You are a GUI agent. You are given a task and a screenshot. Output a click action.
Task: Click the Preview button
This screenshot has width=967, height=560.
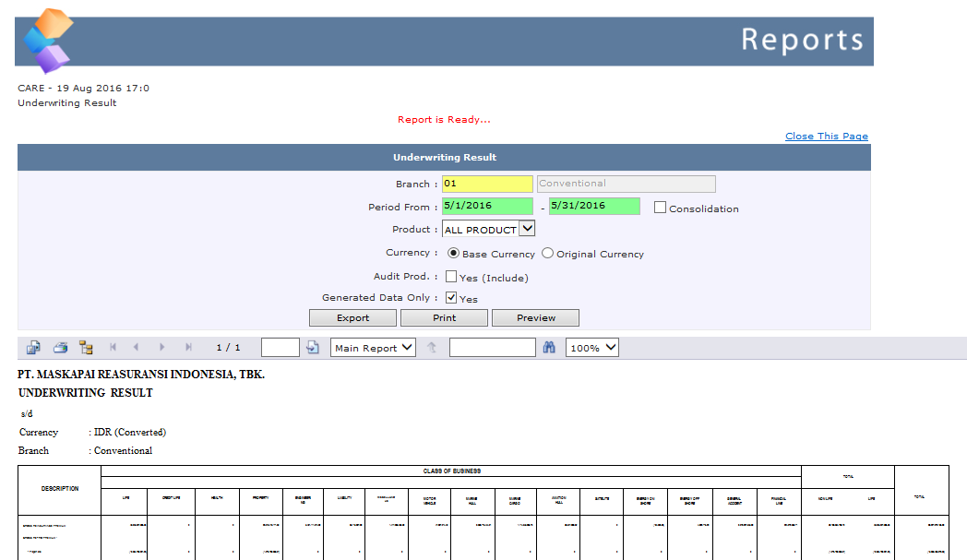(x=535, y=317)
